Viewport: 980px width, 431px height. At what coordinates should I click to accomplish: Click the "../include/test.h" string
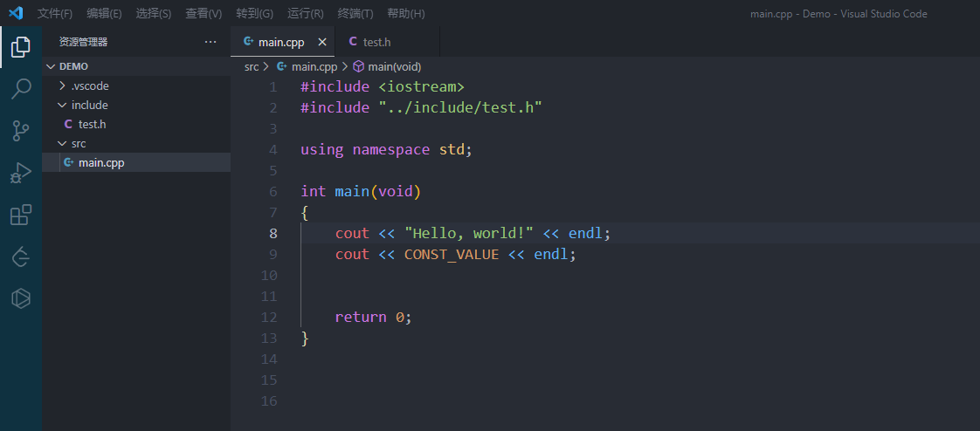point(460,107)
